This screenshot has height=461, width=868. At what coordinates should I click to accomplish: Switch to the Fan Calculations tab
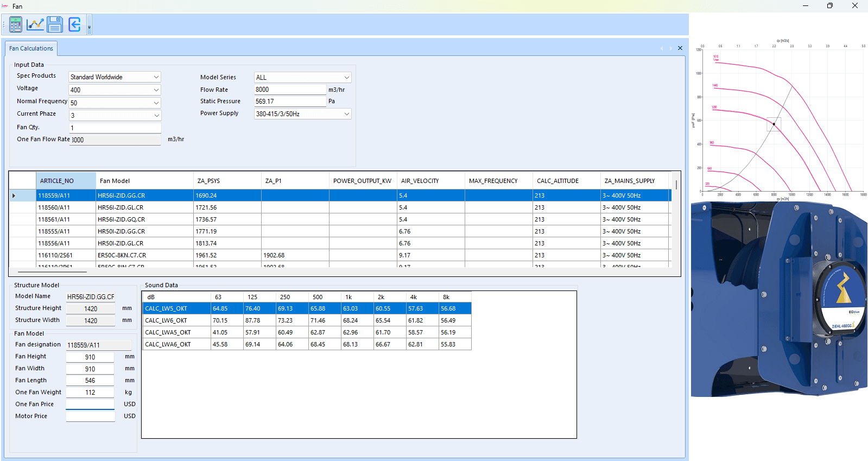pyautogui.click(x=31, y=48)
